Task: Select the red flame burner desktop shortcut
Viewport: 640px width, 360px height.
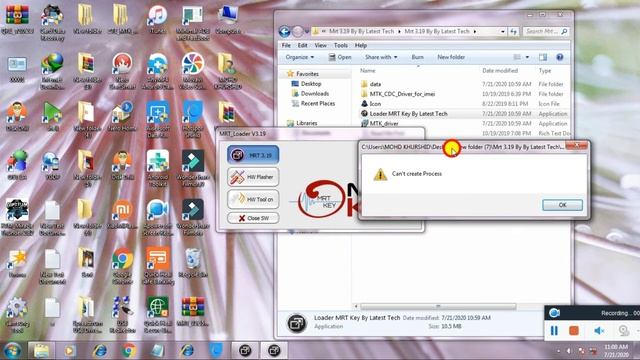Action: 122,71
